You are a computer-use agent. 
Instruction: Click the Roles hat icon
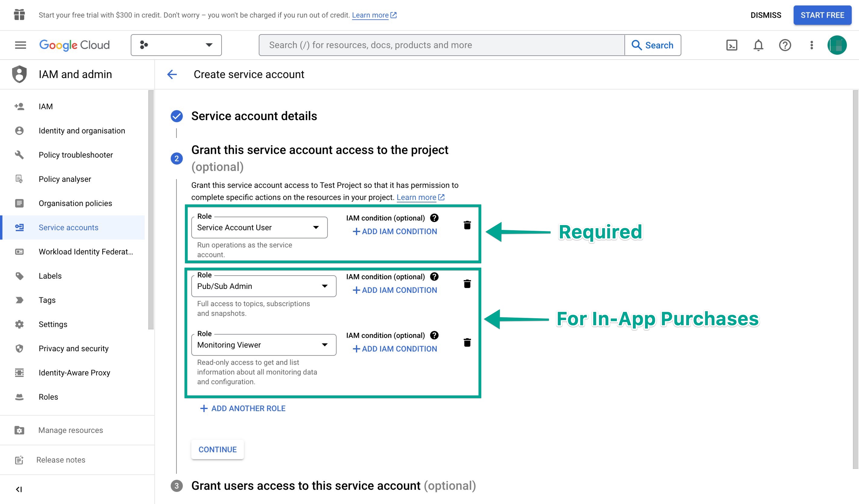pyautogui.click(x=19, y=397)
